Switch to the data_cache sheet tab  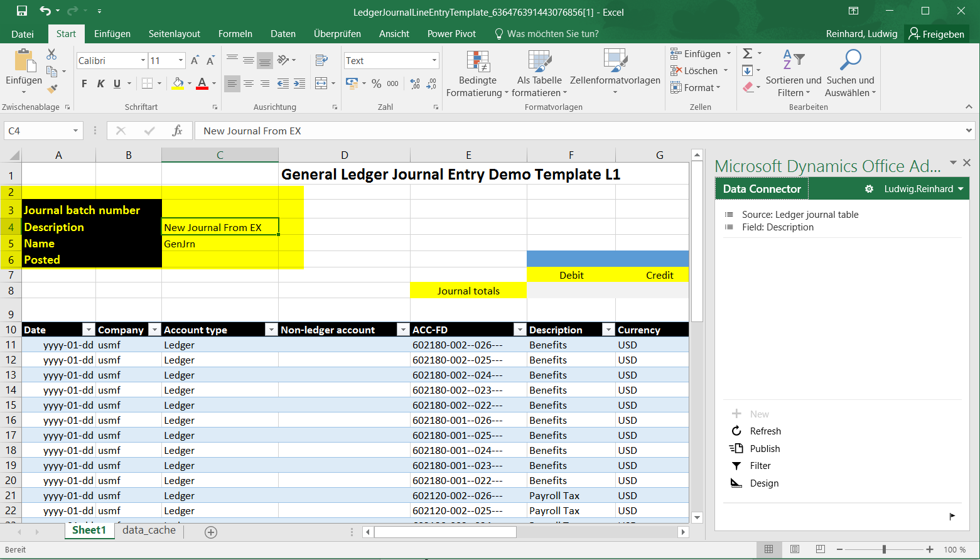[x=149, y=530]
